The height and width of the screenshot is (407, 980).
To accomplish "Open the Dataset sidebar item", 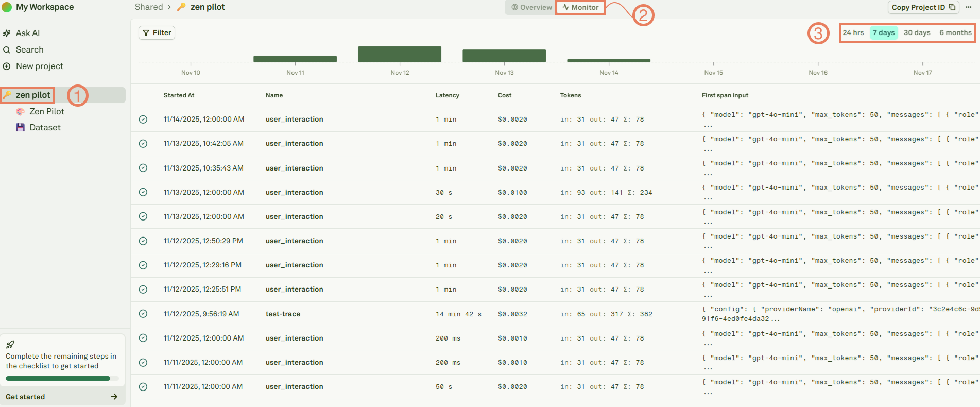I will 45,127.
